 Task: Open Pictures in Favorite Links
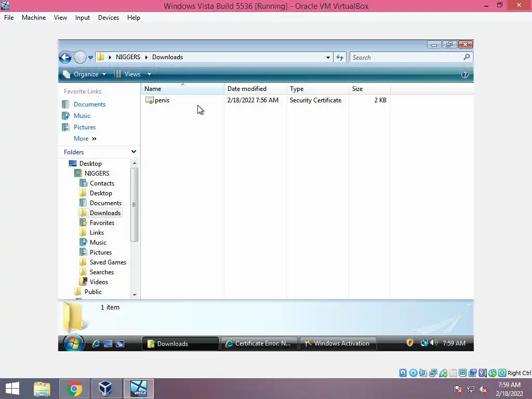pyautogui.click(x=85, y=127)
